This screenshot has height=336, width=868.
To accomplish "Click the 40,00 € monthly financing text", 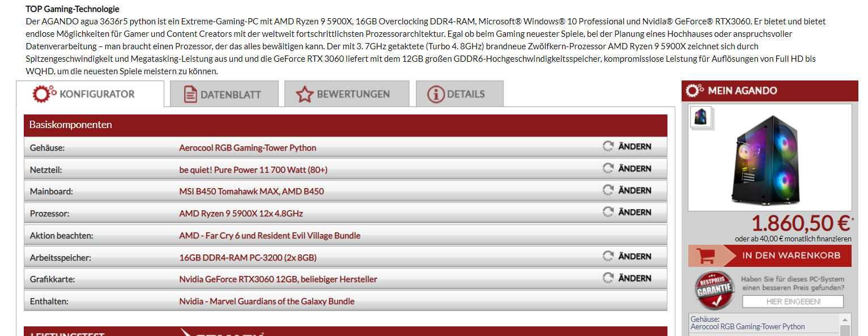I will pos(793,239).
